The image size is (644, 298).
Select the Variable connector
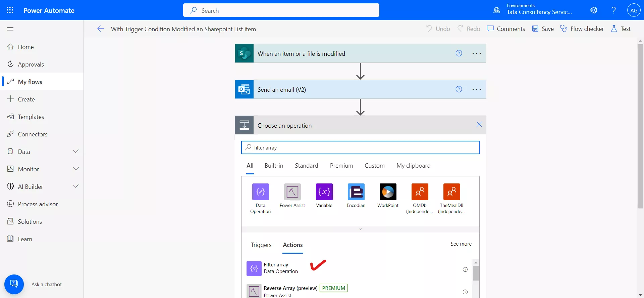pyautogui.click(x=324, y=196)
